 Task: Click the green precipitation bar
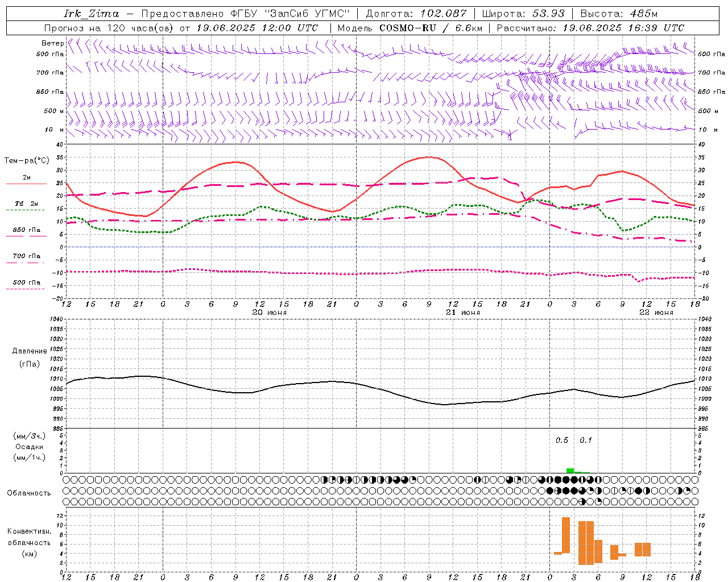570,471
